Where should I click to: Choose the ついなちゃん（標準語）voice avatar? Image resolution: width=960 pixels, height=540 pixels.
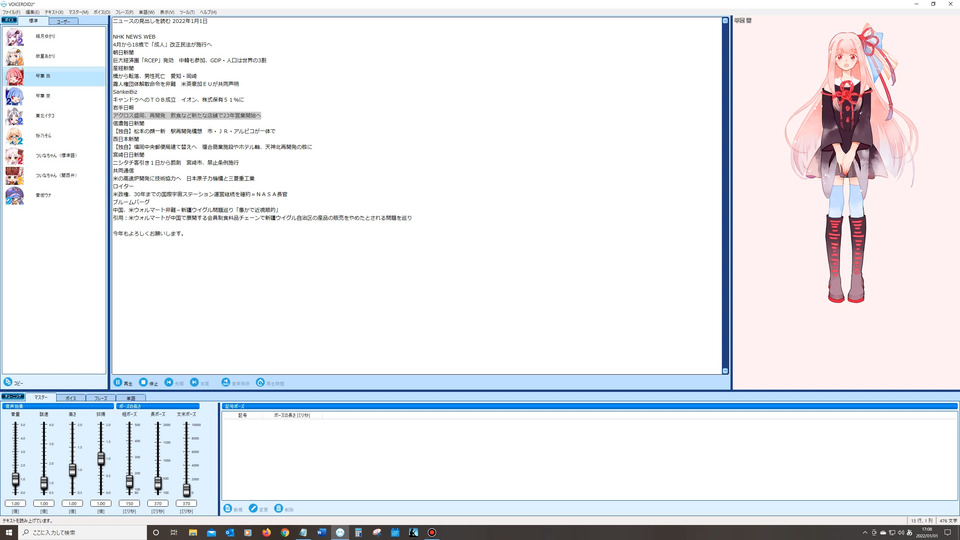[15, 156]
